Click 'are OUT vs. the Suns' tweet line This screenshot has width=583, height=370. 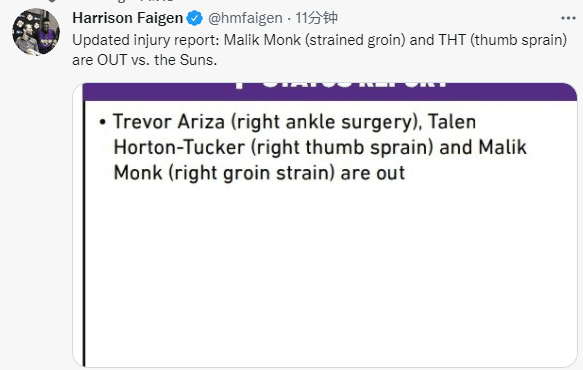[145, 60]
